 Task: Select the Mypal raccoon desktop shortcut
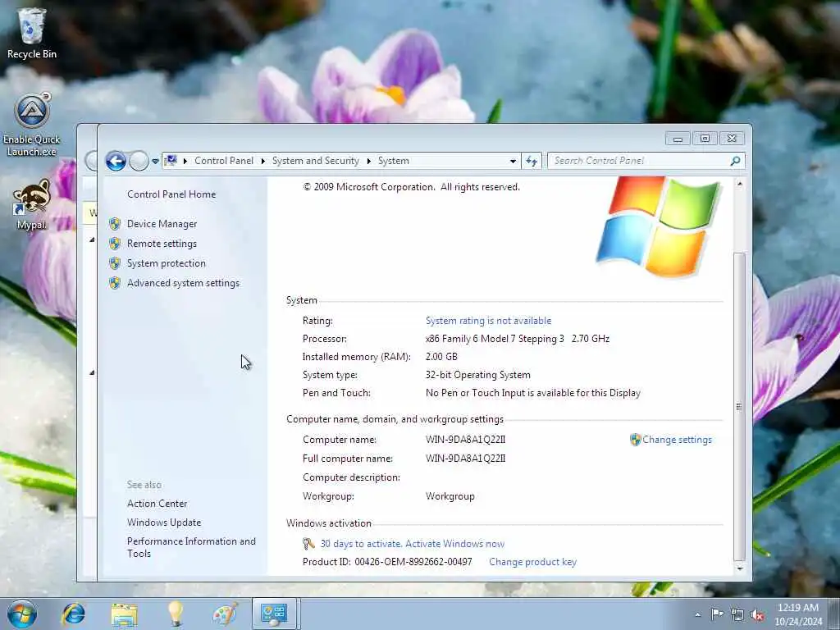pos(31,204)
